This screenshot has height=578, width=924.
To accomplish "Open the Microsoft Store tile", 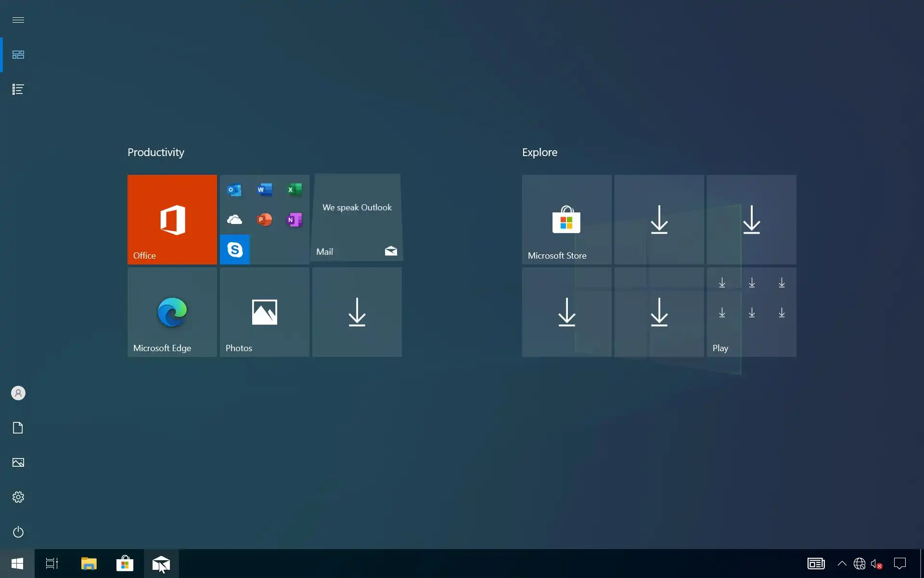I will [566, 219].
